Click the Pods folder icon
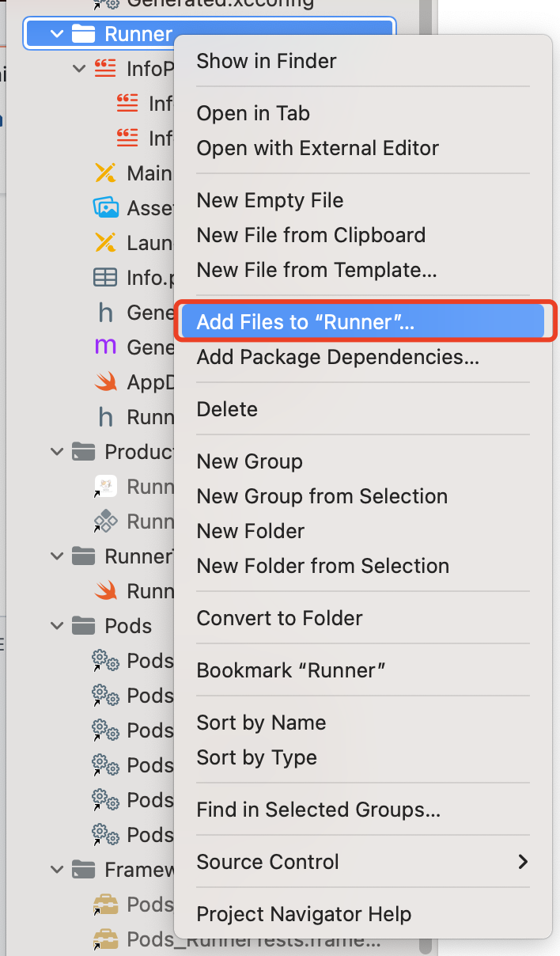The image size is (560, 956). pyautogui.click(x=82, y=626)
